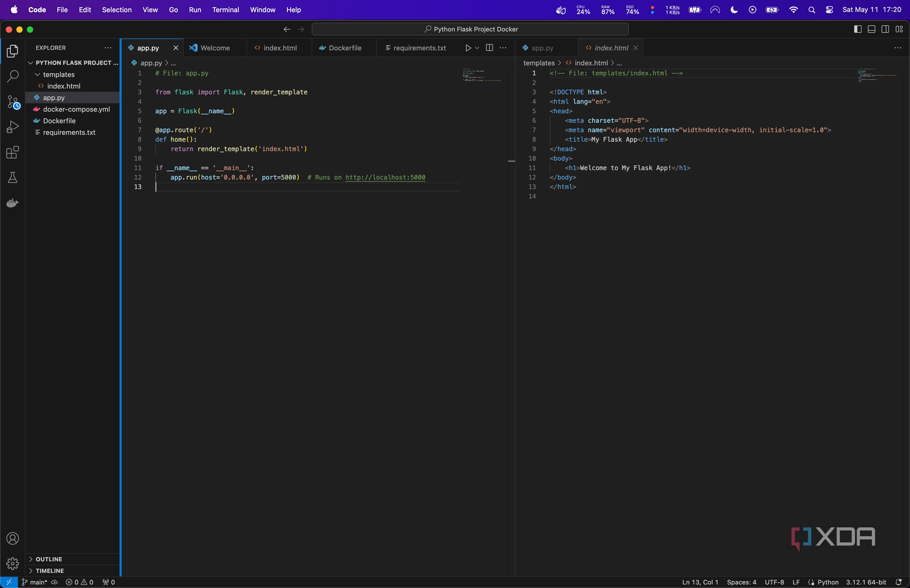Open the run options dropdown arrow
The height and width of the screenshot is (588, 910).
[x=477, y=48]
